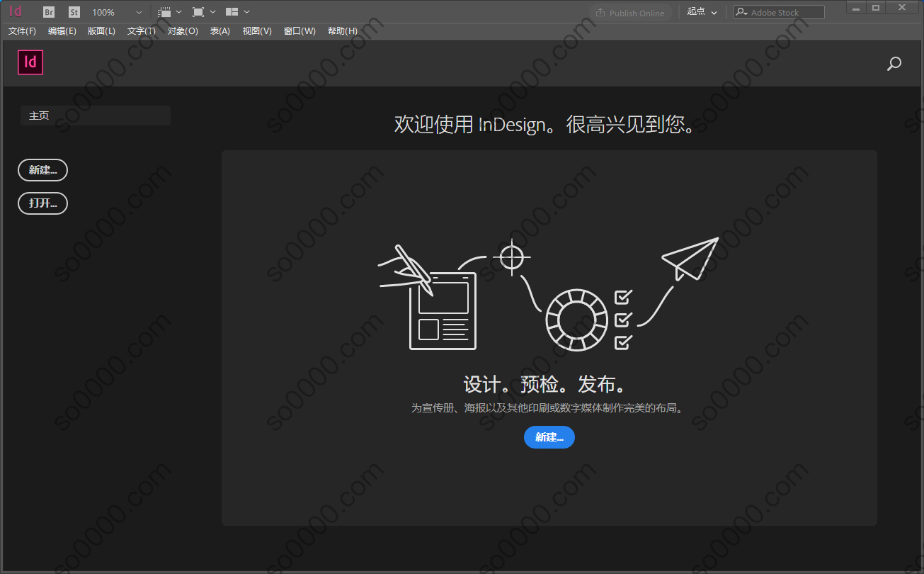Click the View Options icon
The image size is (924, 574).
pos(164,12)
